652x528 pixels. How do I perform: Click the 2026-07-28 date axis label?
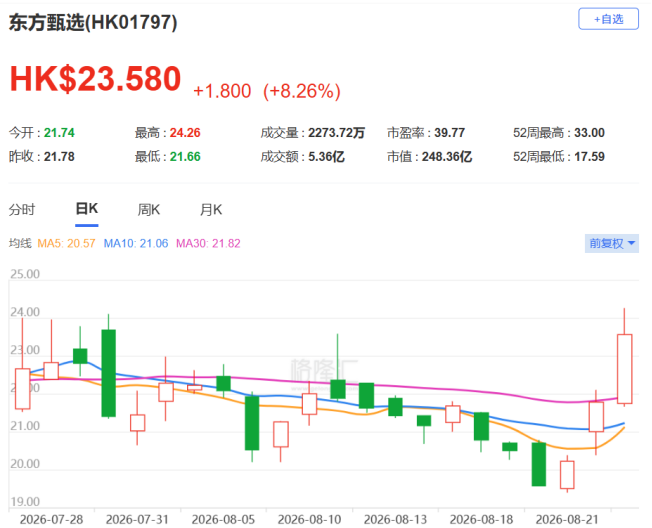tap(51, 519)
